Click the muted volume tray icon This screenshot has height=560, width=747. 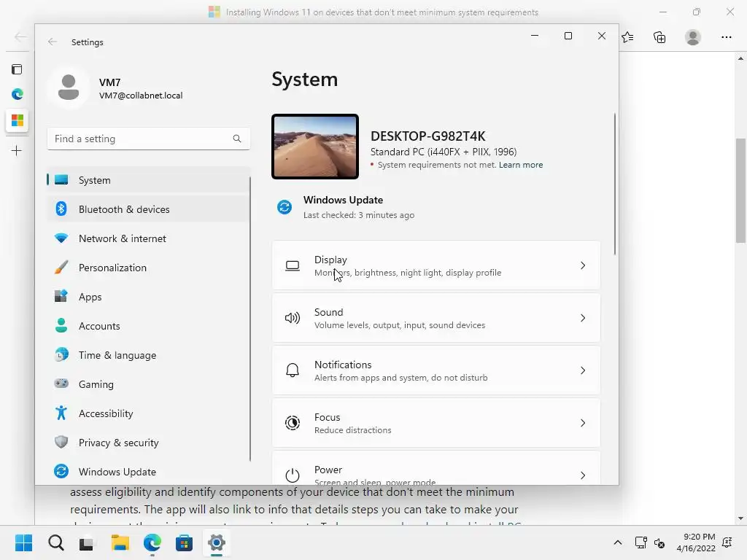click(x=659, y=542)
